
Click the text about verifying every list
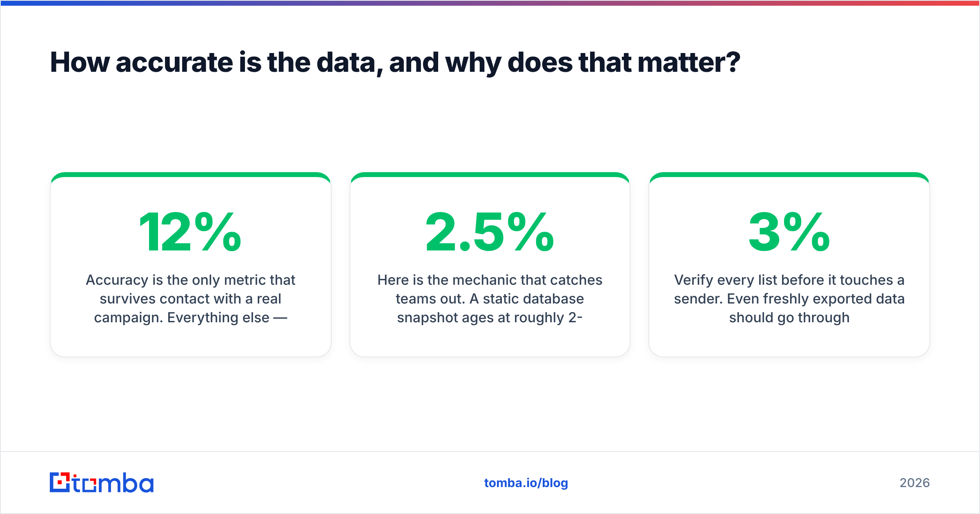click(x=789, y=299)
